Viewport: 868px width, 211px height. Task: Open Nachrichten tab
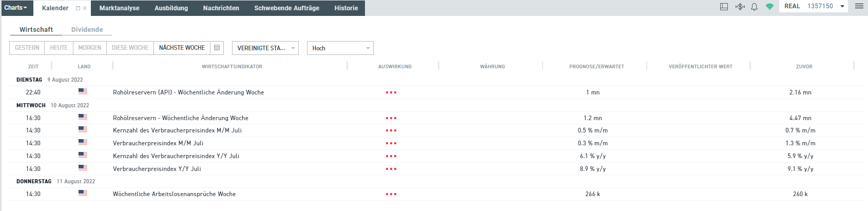pos(221,8)
